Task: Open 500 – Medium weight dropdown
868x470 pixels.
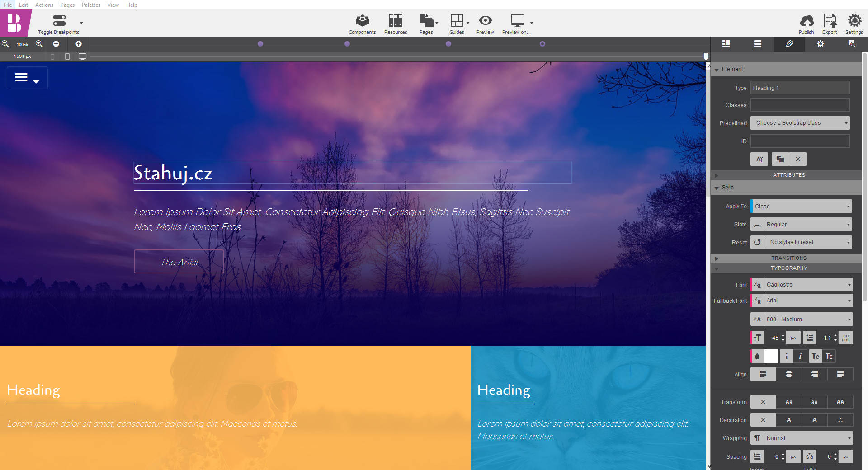Action: point(808,319)
